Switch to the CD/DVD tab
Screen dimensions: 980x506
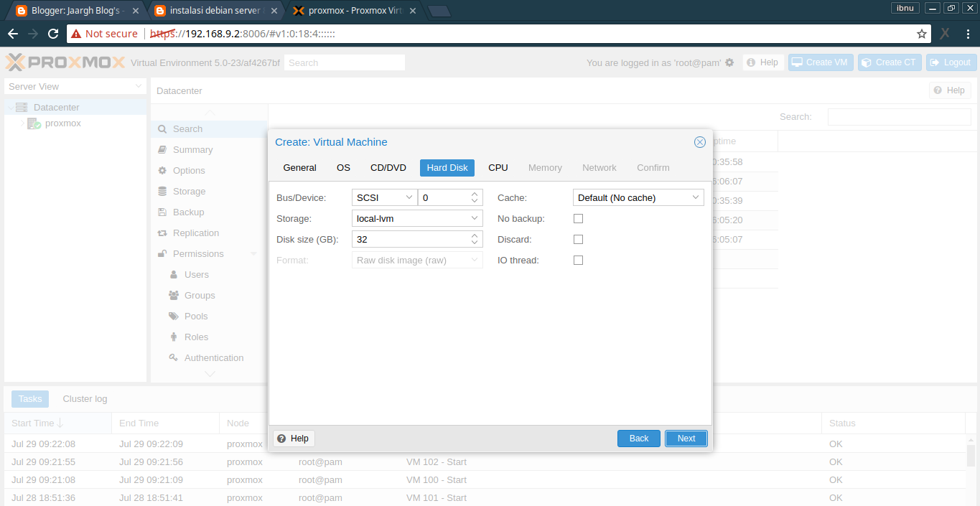pos(388,168)
